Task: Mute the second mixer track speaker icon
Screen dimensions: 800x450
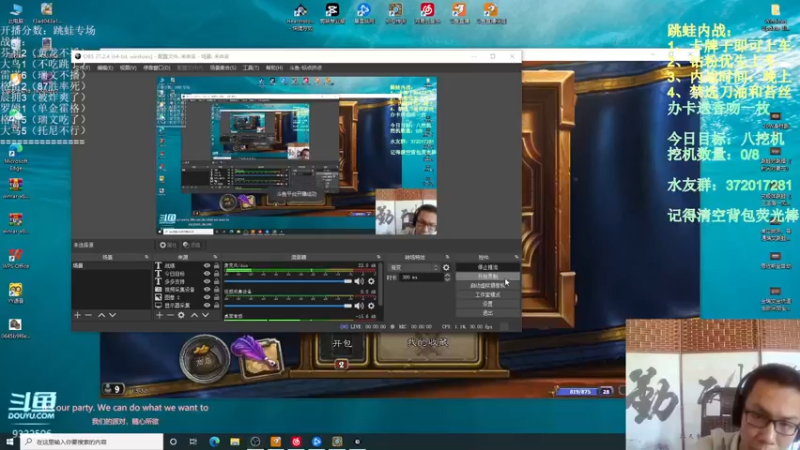Action: click(359, 306)
